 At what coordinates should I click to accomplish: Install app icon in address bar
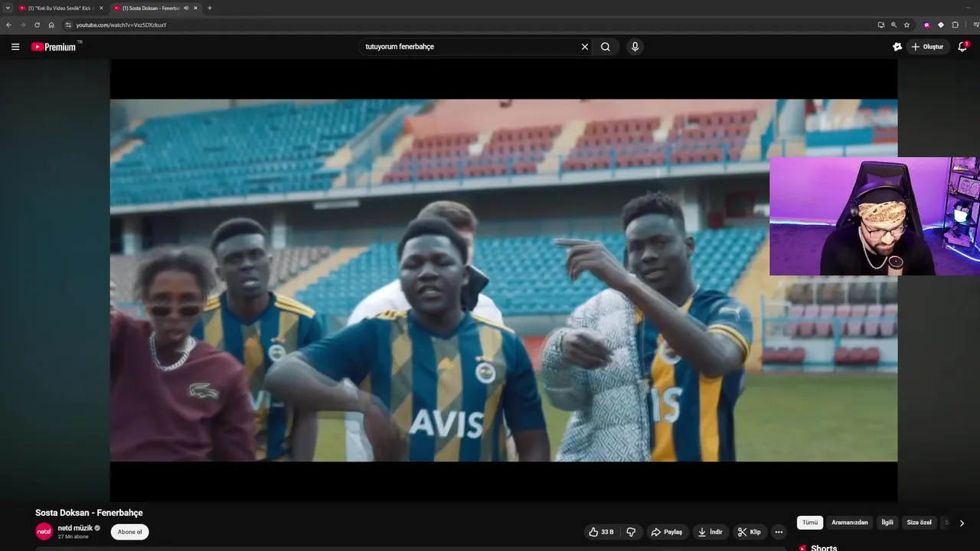coord(880,24)
